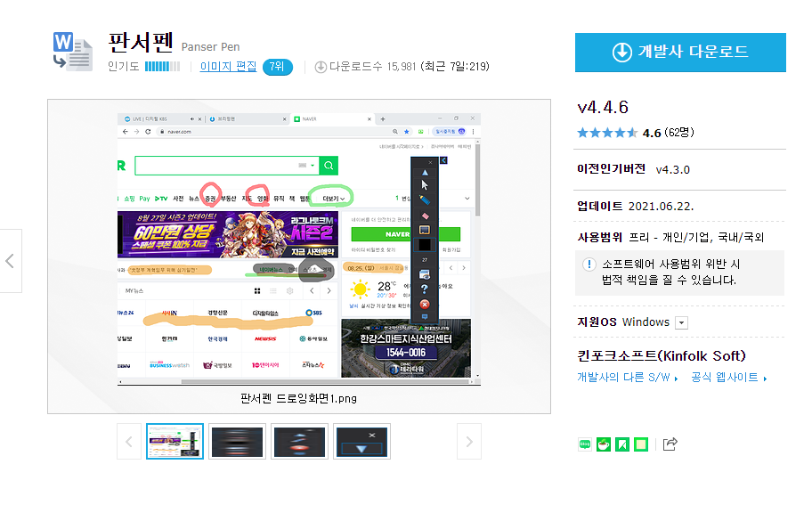Click the version number v4.4.6

(603, 107)
